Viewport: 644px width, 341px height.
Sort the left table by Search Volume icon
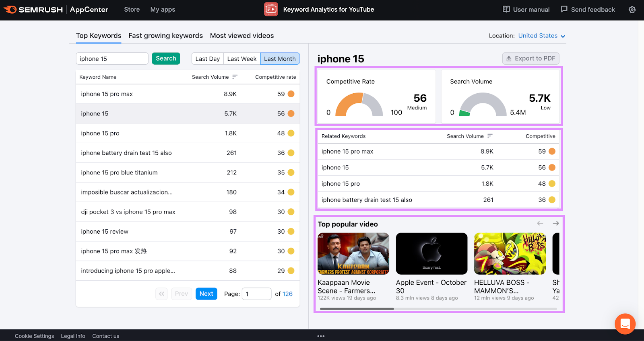coord(235,77)
